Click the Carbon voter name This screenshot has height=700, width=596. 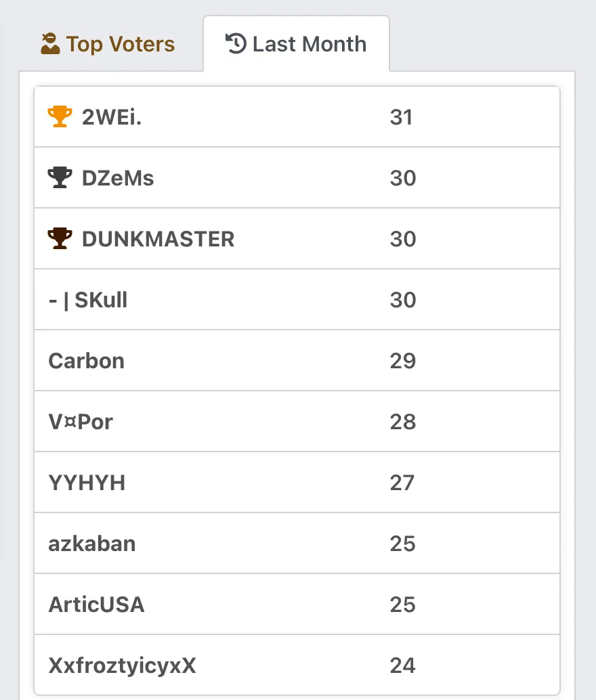click(x=86, y=361)
